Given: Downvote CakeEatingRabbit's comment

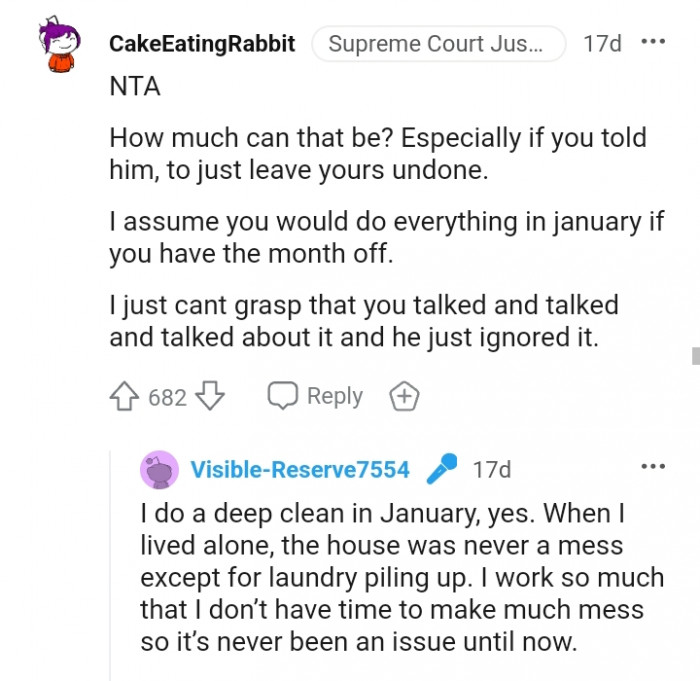Looking at the screenshot, I should coord(209,397).
